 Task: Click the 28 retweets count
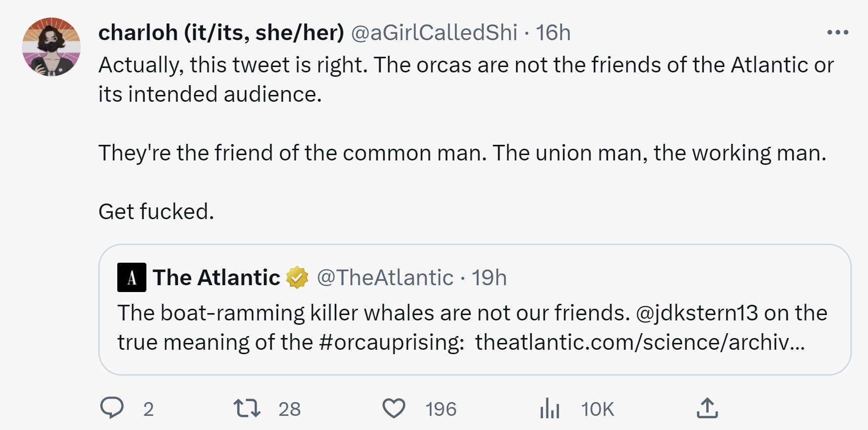(x=290, y=409)
